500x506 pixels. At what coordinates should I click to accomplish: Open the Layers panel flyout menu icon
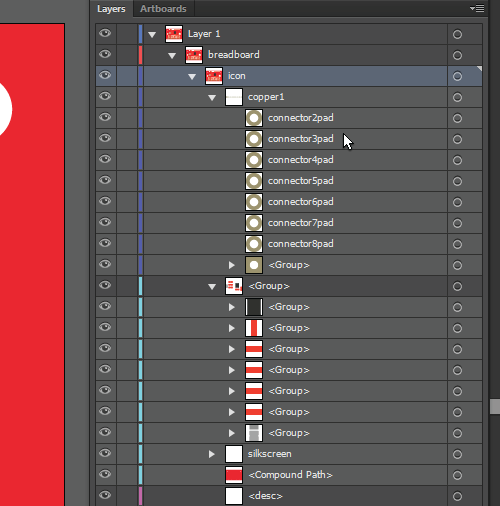tap(477, 8)
